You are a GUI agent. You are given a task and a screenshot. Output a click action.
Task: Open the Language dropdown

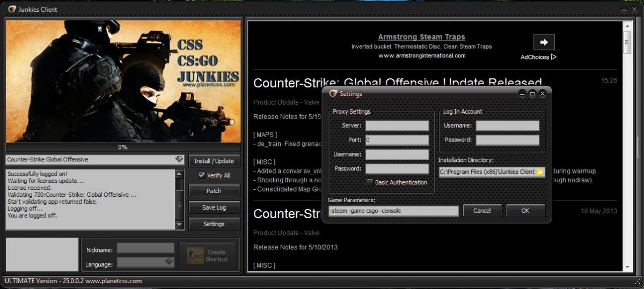[x=169, y=262]
